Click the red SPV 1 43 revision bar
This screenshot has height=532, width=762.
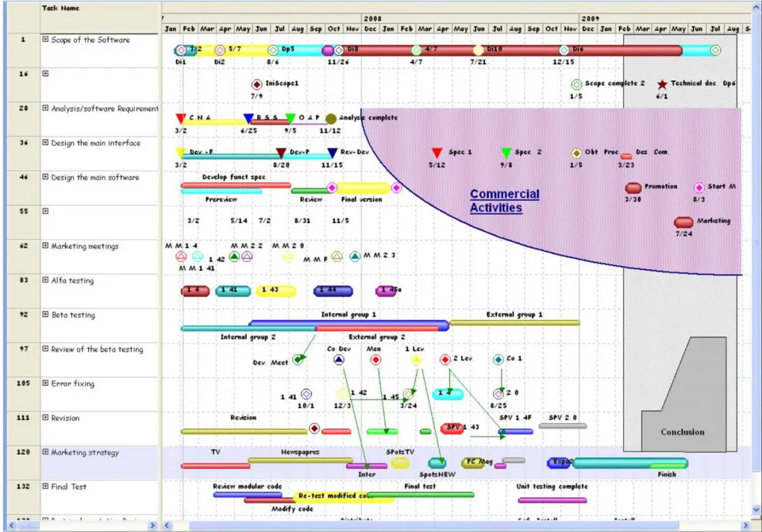(x=452, y=428)
